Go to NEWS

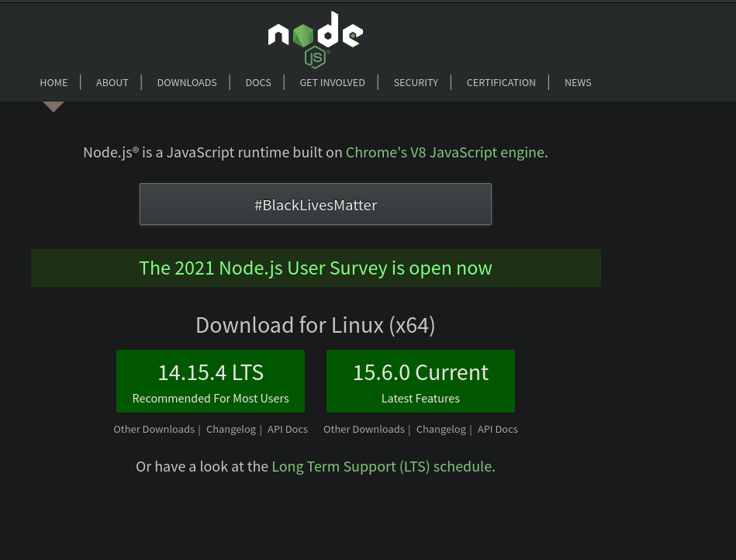[x=578, y=83]
